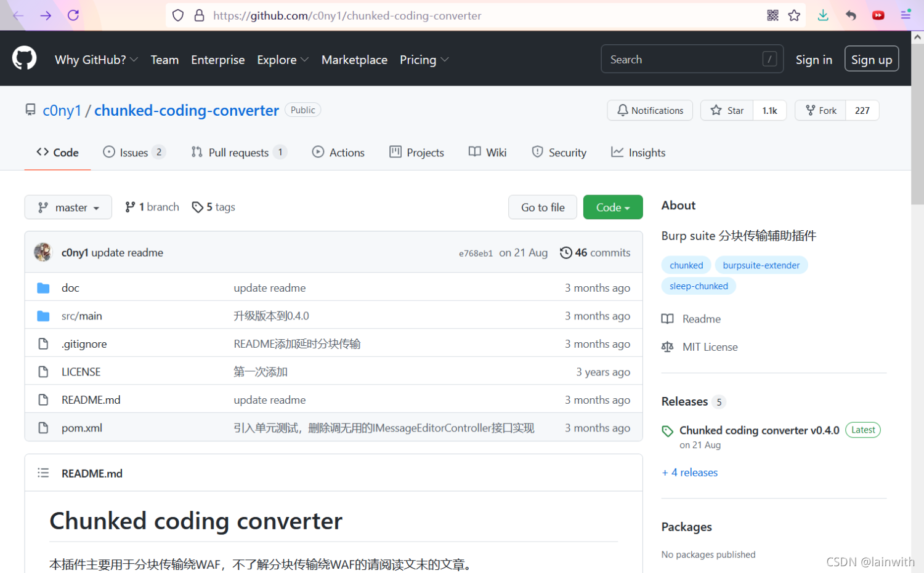Reload the page with refresh icon
Viewport: 924px width, 573px height.
coord(73,15)
